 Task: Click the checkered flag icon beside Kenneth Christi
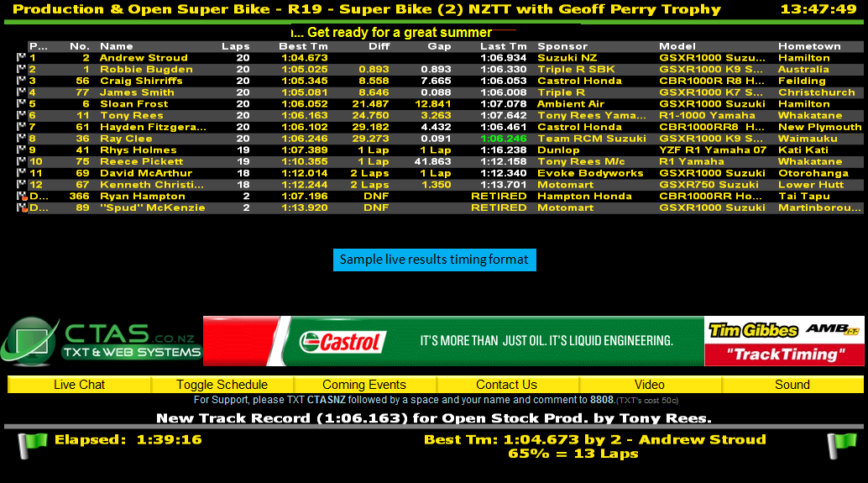point(22,185)
